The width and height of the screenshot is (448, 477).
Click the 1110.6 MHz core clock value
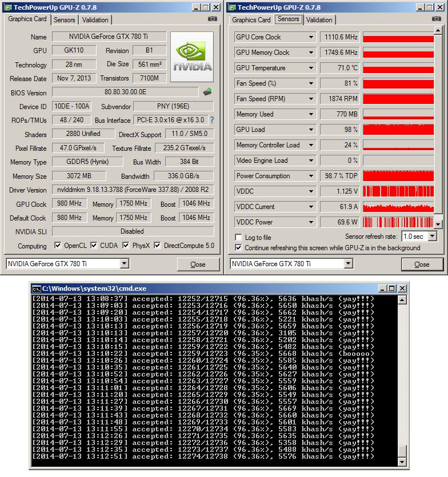339,37
